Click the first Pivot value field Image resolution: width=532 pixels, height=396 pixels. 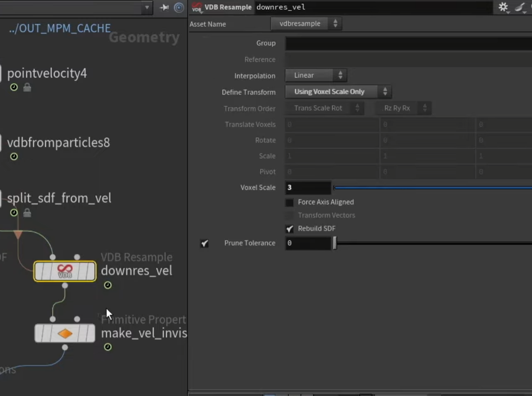(332, 172)
